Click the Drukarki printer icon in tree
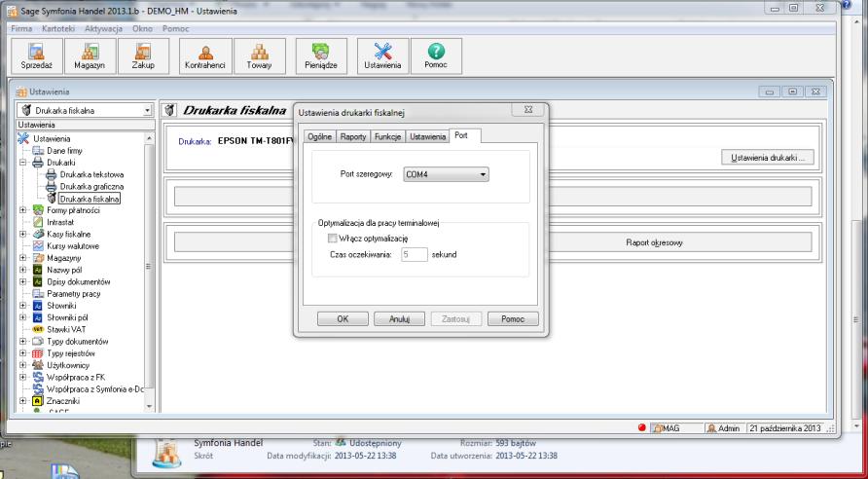868x479 pixels. [38, 163]
